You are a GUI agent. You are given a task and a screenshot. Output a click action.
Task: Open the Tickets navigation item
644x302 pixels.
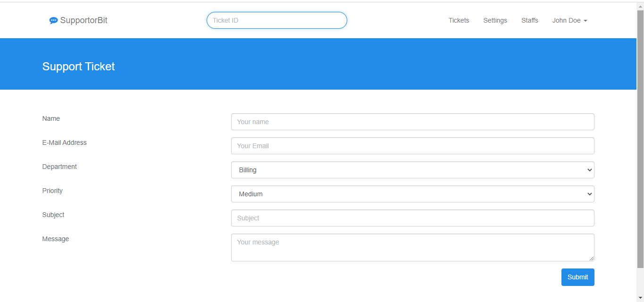pos(458,20)
